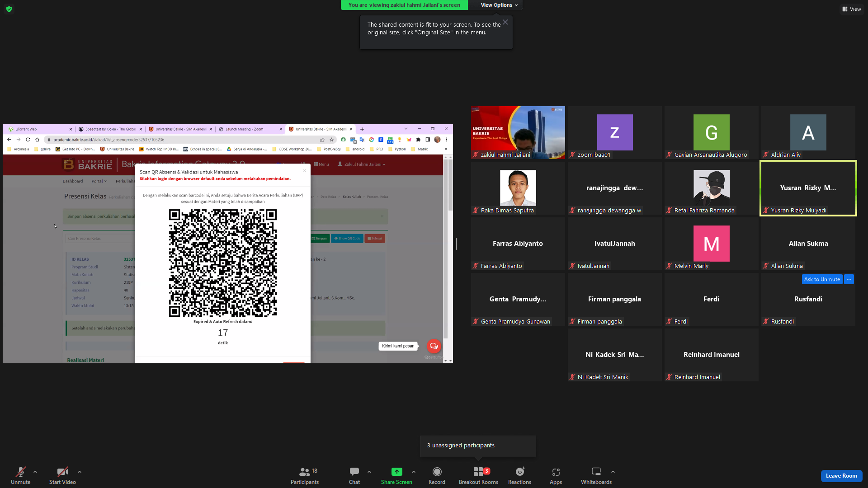This screenshot has width=868, height=488.
Task: Expand the Portal dropdown menu
Action: tap(99, 181)
